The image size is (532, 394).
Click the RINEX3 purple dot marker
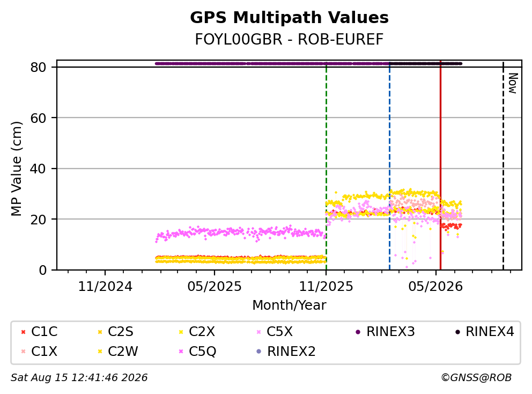click(358, 332)
